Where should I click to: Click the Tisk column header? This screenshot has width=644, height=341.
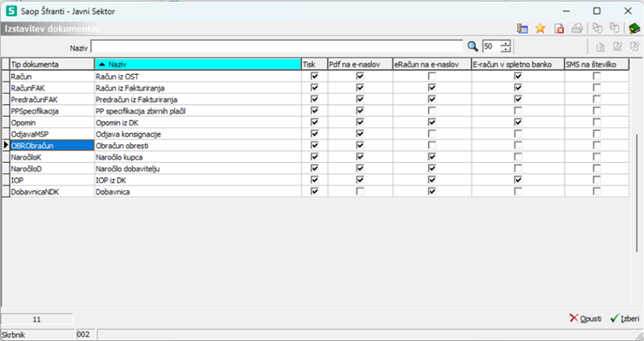point(315,65)
